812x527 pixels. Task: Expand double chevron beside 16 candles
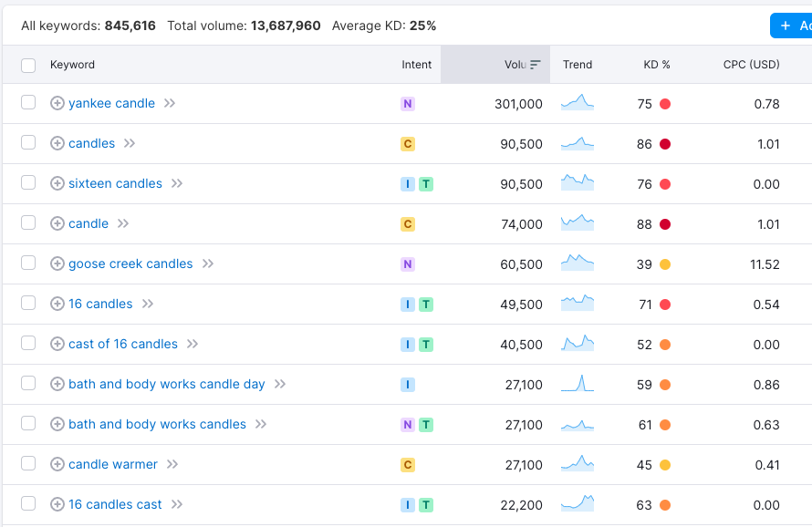coord(148,304)
